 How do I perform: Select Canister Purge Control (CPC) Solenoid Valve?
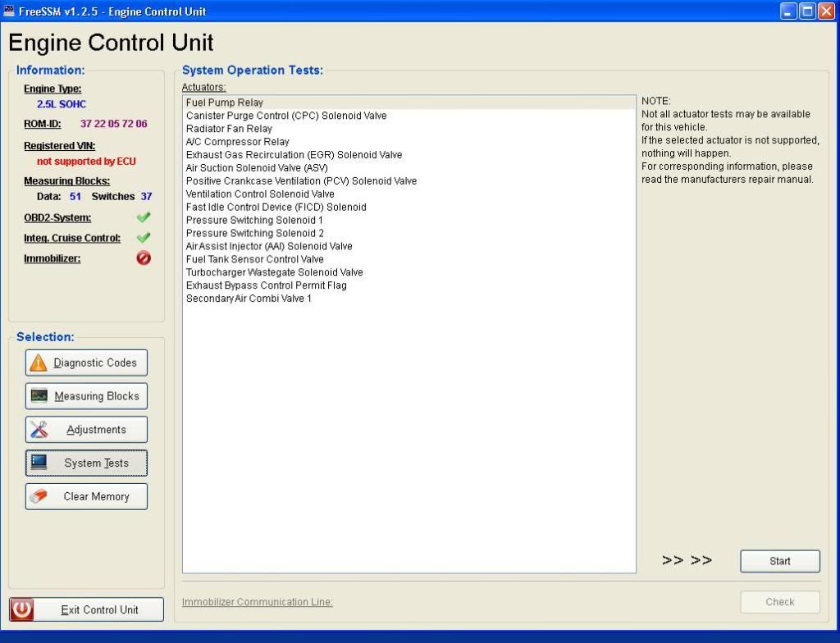(x=409, y=116)
